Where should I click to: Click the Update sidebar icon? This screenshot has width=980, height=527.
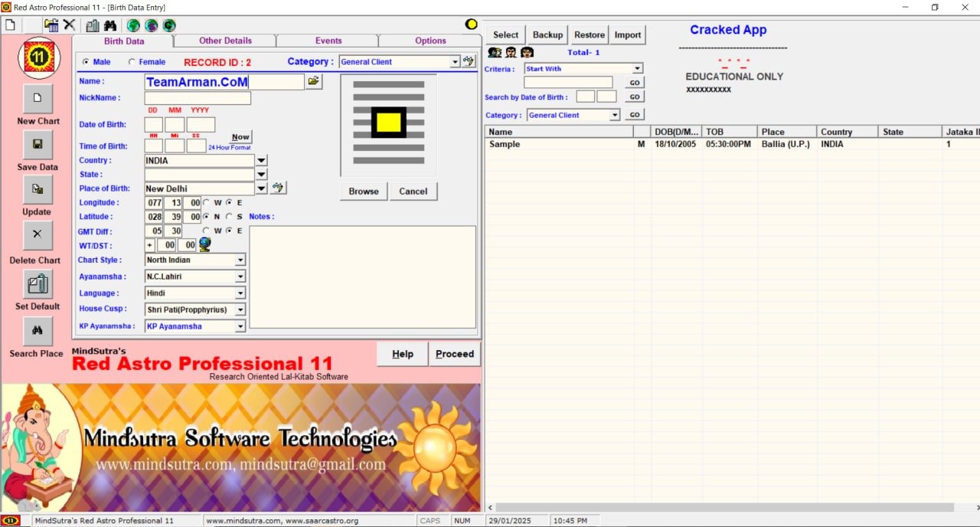pyautogui.click(x=38, y=189)
